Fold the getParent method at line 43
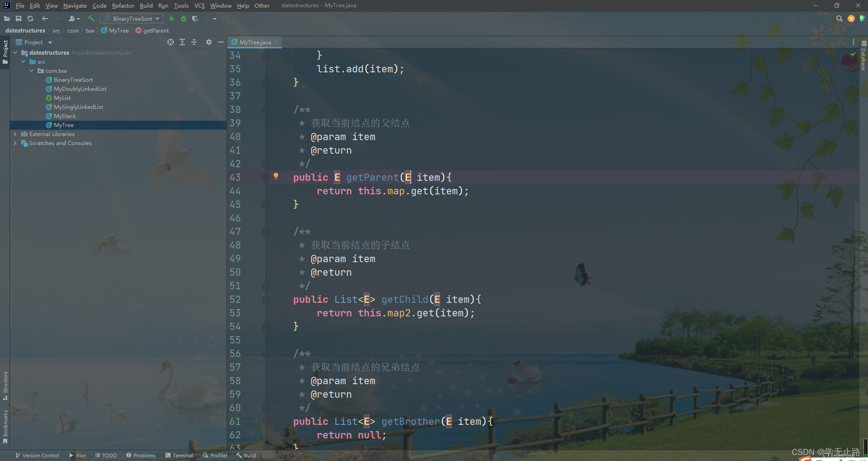This screenshot has width=868, height=461. point(266,178)
